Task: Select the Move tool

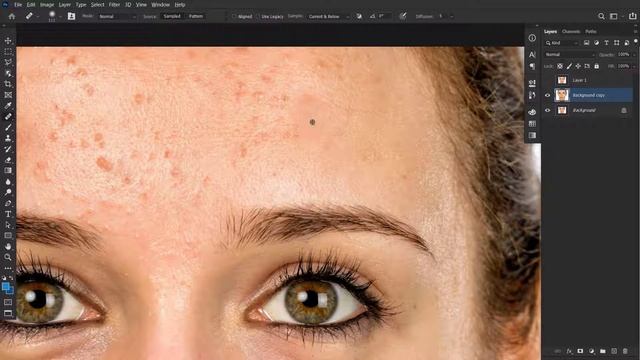Action: coord(8,41)
